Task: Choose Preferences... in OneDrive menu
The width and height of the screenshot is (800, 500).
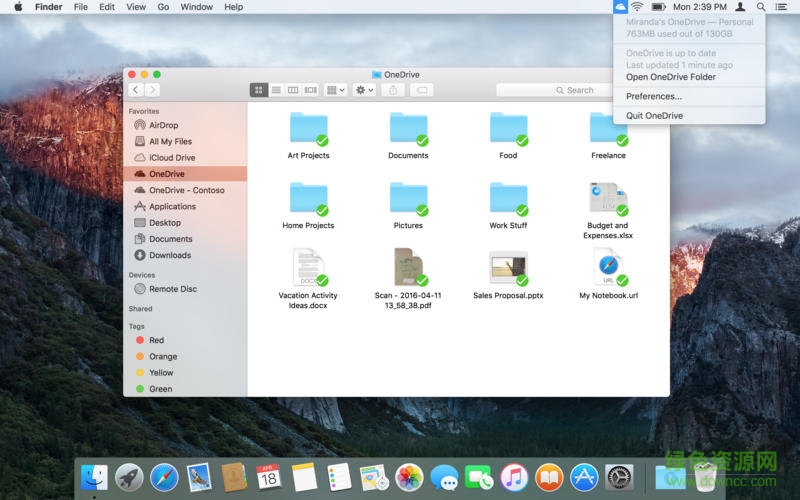Action: 654,96
